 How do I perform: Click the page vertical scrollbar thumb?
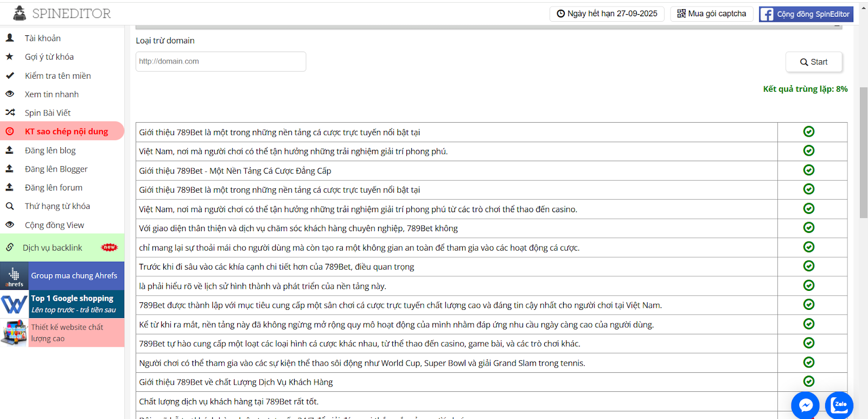tap(864, 153)
